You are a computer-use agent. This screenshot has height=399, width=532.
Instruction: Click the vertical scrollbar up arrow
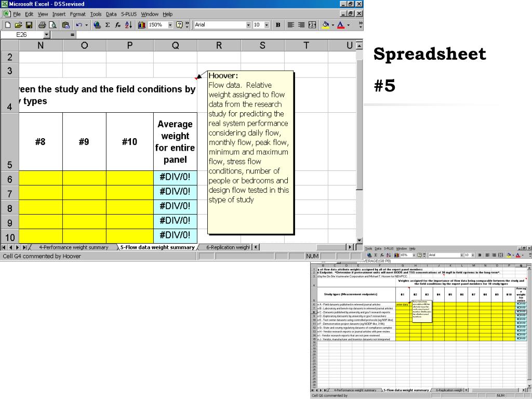point(360,45)
